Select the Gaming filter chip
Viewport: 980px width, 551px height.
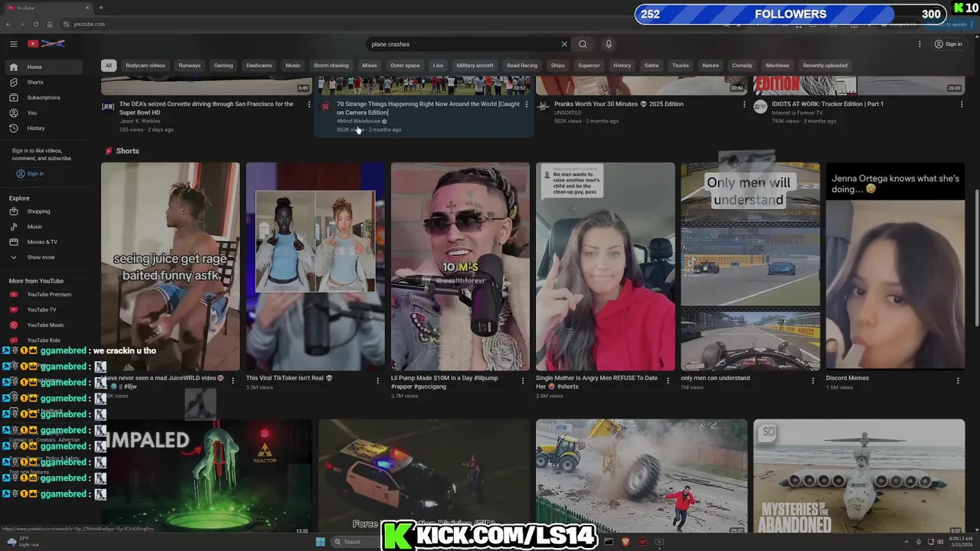224,65
